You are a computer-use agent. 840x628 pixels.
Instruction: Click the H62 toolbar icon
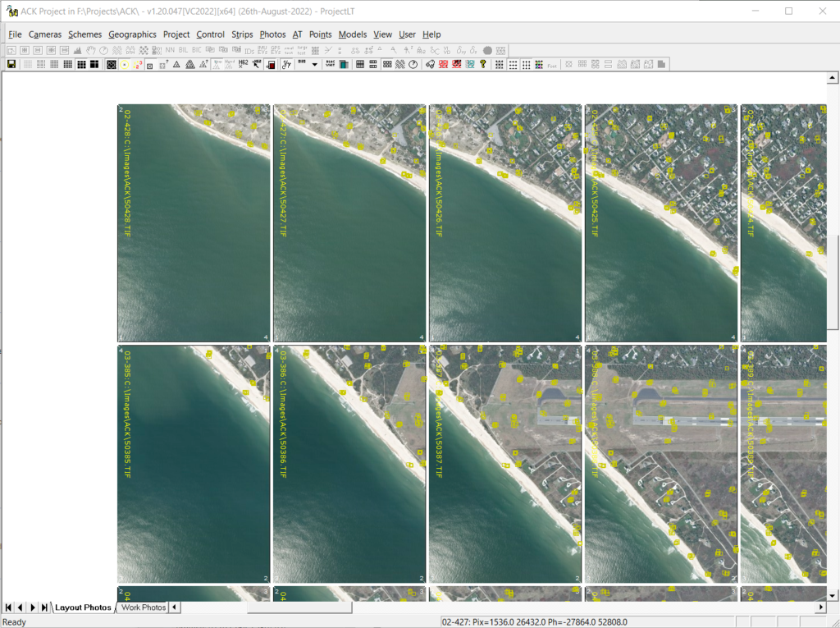(x=243, y=64)
